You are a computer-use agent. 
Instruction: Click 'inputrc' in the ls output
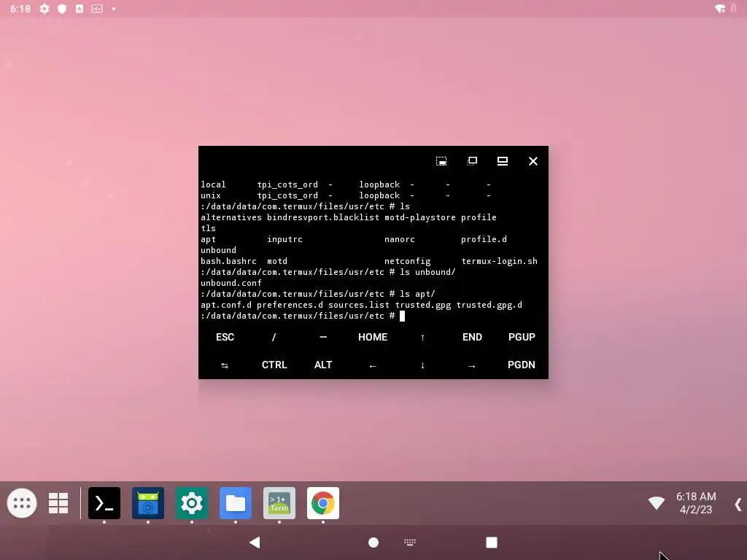pos(285,239)
